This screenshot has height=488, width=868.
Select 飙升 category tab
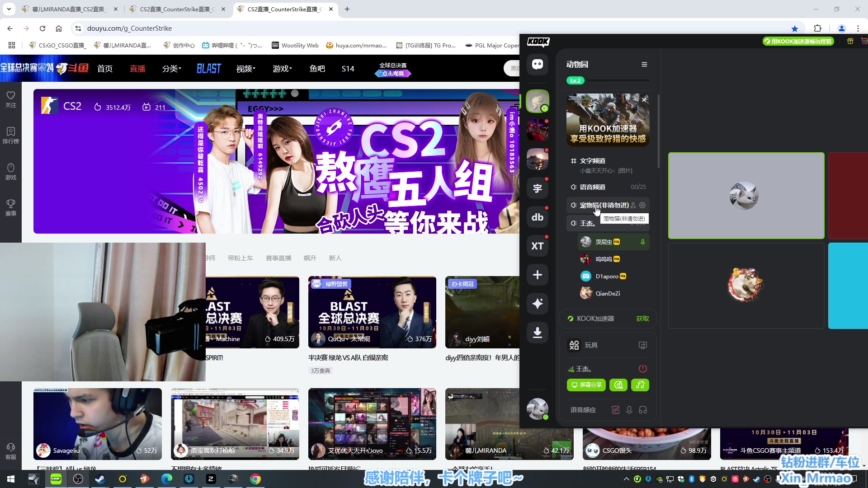pos(310,258)
